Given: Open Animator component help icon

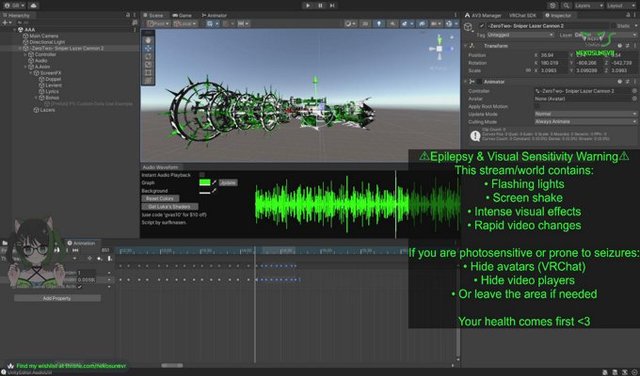Looking at the screenshot, I should (x=620, y=82).
